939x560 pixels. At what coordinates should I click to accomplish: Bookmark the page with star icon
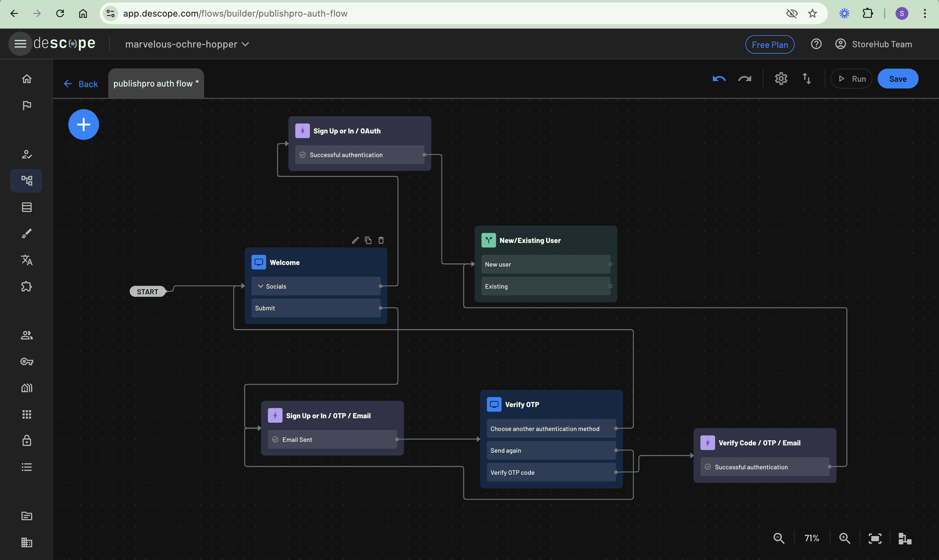tap(812, 14)
